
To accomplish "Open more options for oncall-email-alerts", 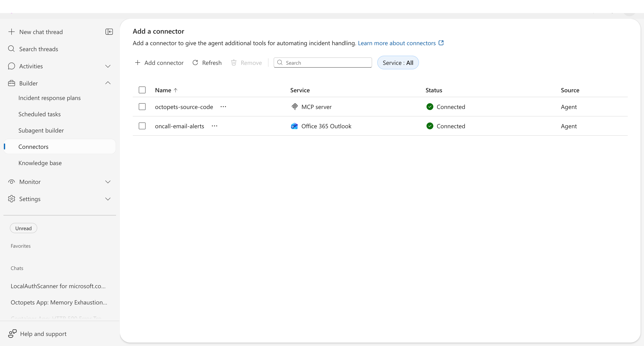I will (x=215, y=126).
